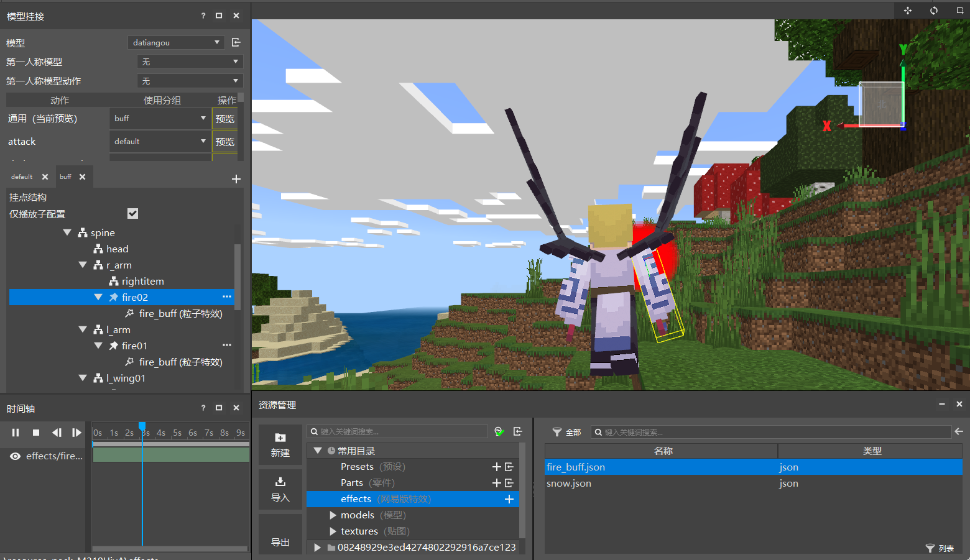Screen dimensions: 970x560
Task: Click the folder keyword search field in 资源管理
Action: 397,431
